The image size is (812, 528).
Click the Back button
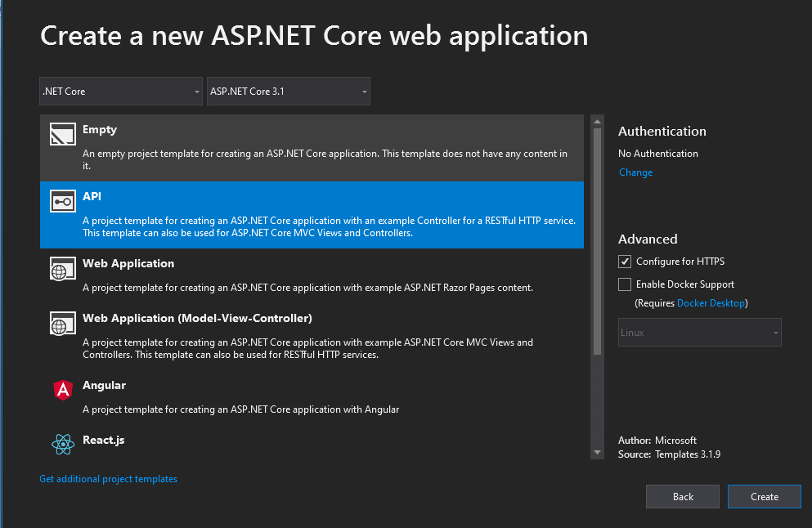click(x=683, y=496)
